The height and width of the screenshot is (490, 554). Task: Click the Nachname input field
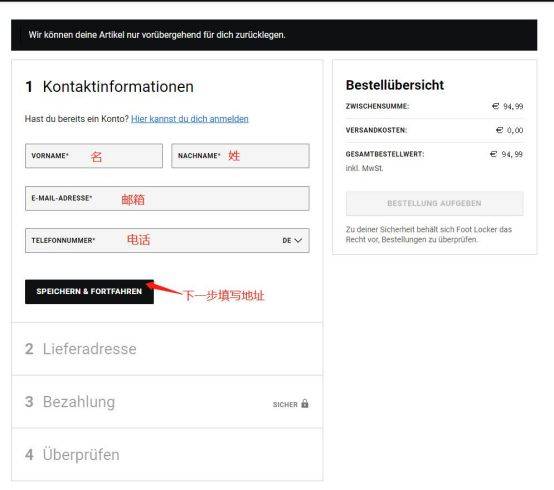240,156
